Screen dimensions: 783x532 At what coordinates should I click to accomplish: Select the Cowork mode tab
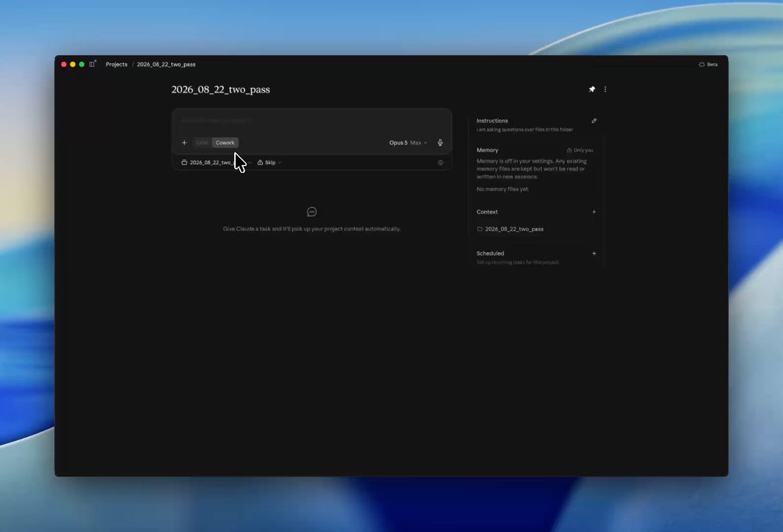pyautogui.click(x=225, y=143)
